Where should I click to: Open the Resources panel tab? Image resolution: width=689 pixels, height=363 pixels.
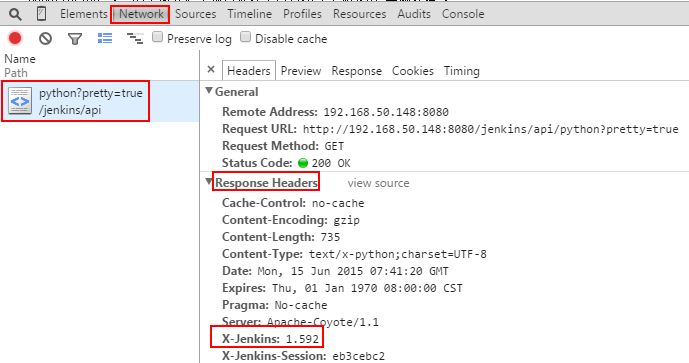[x=359, y=14]
